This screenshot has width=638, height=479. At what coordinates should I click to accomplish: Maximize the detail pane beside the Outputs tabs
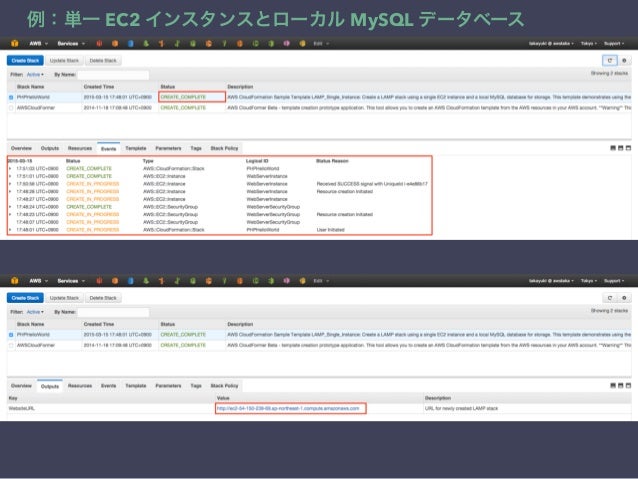(628, 385)
